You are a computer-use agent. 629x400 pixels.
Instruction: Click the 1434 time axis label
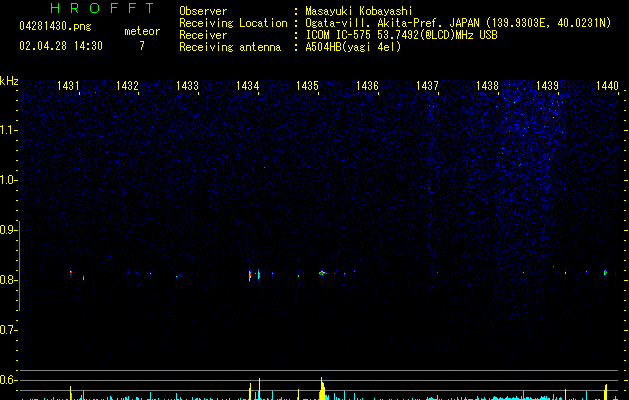coord(248,86)
